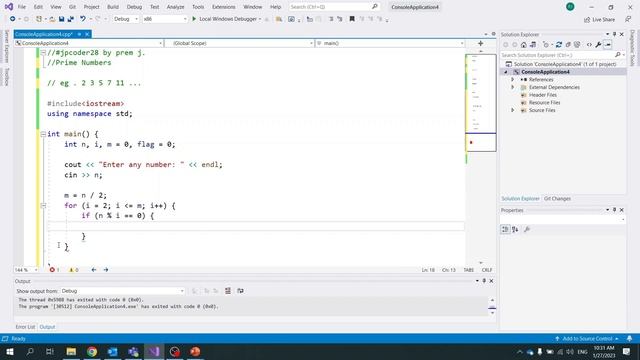Open the 144 % zoom level dropdown

coord(26,270)
